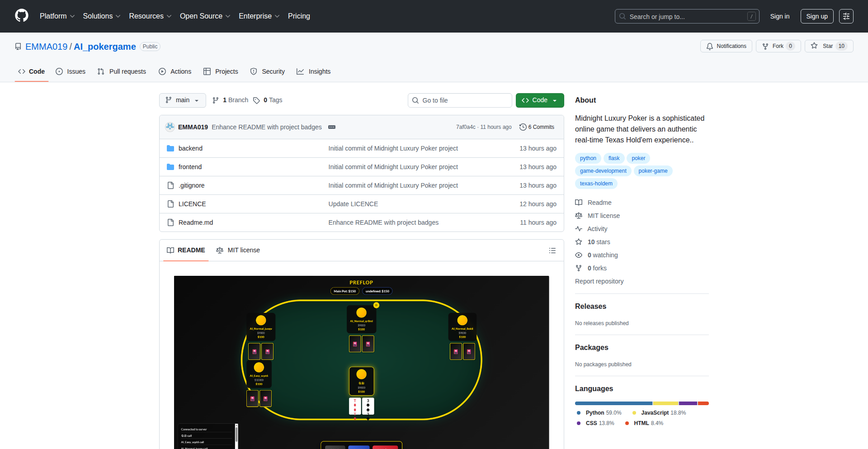Open the green Code dropdown

coord(539,100)
